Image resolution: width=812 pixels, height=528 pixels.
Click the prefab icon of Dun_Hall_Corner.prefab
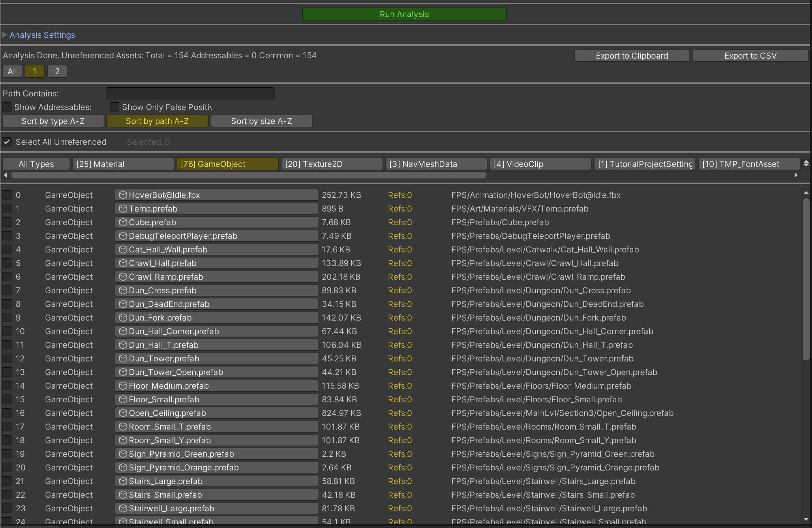coord(123,331)
